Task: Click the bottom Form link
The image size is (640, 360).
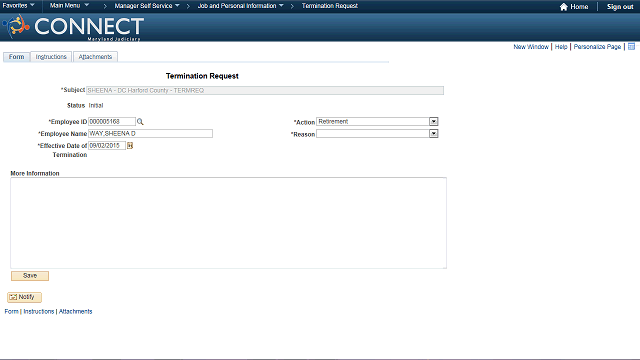Action: pos(11,311)
